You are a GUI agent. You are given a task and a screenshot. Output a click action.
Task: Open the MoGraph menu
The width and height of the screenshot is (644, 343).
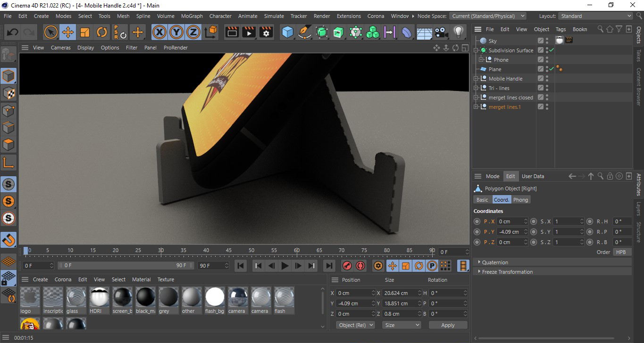tap(192, 16)
